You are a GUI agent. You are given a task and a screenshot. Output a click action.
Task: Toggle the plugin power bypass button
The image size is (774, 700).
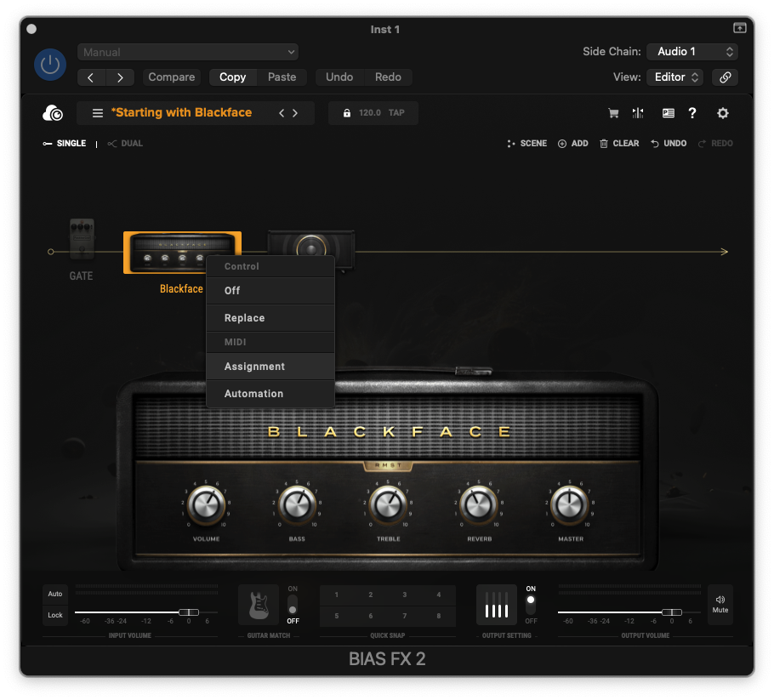[x=50, y=64]
